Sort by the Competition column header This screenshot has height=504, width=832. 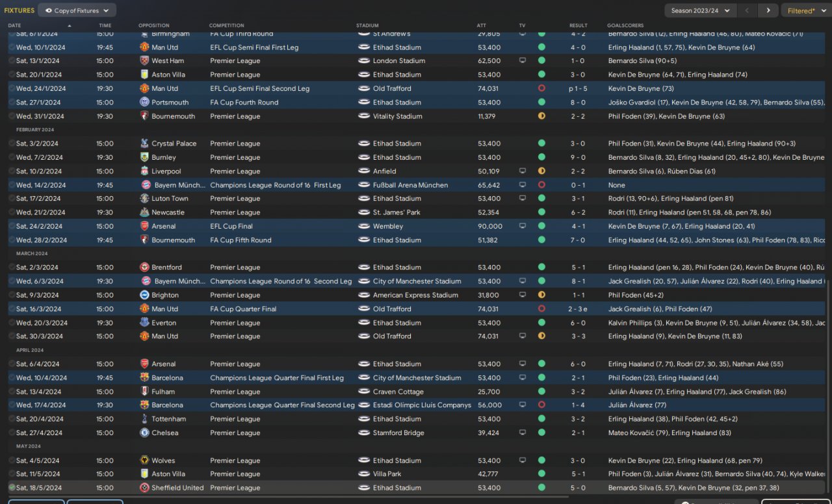[227, 26]
